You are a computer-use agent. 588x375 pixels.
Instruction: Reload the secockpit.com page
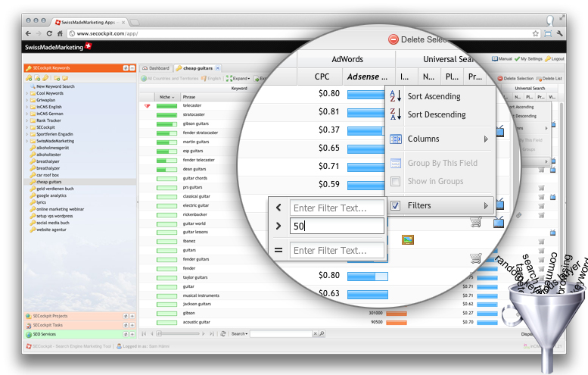[x=49, y=33]
